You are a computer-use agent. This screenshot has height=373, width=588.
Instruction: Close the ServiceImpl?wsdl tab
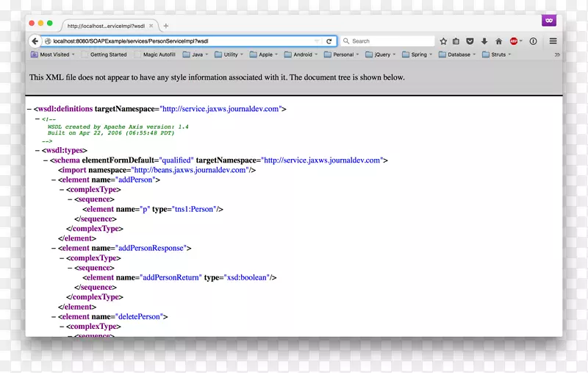click(151, 26)
